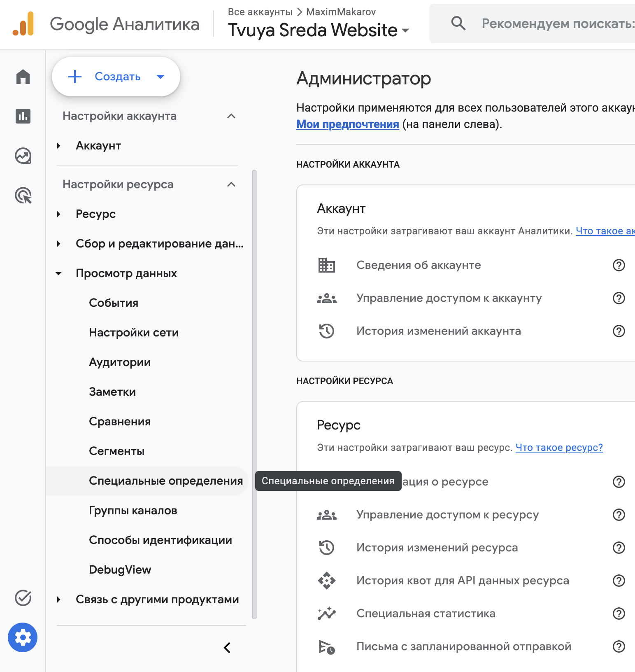Open the Advertising cursor target icon
The image size is (635, 672).
tap(23, 195)
